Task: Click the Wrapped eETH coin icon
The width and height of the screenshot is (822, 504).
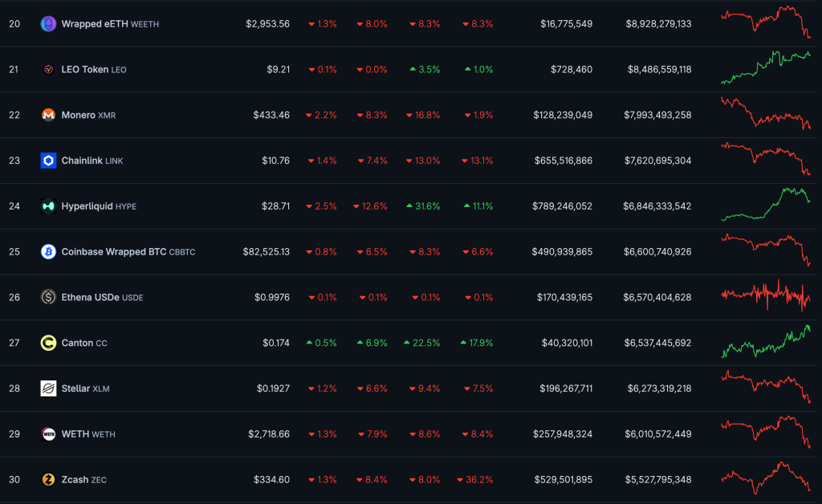Action: pos(48,24)
